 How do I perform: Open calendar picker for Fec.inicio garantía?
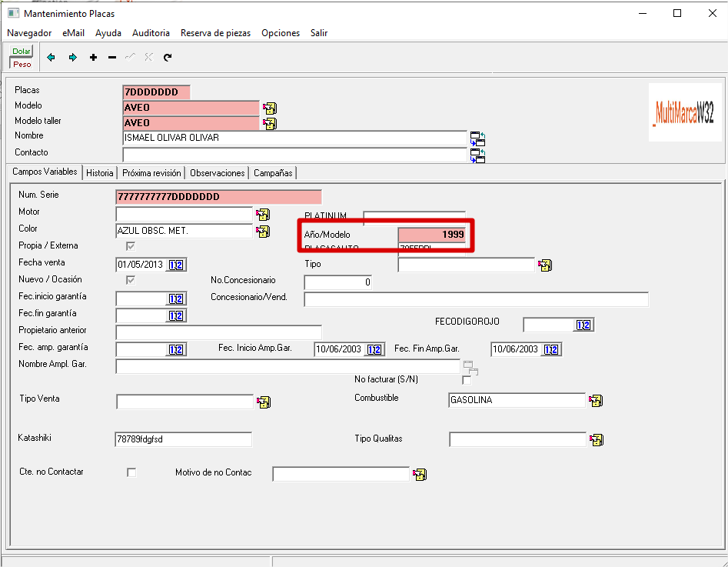coord(177,299)
